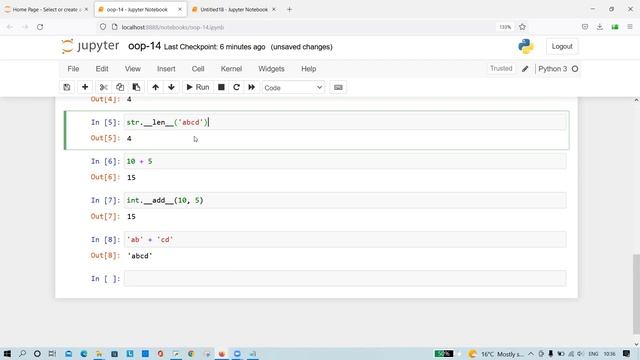The height and width of the screenshot is (360, 640).
Task: Click into cell In [8] 'ab' + 'cd'
Action: 345,240
